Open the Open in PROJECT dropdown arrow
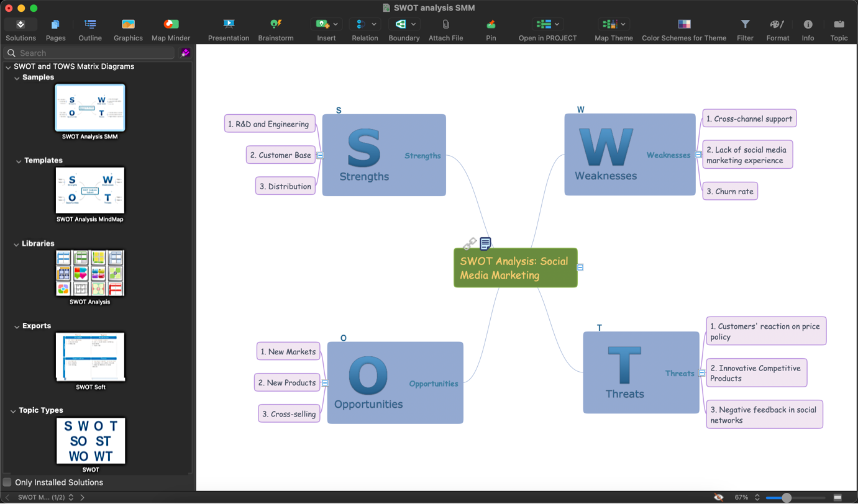The width and height of the screenshot is (858, 504). (x=557, y=24)
